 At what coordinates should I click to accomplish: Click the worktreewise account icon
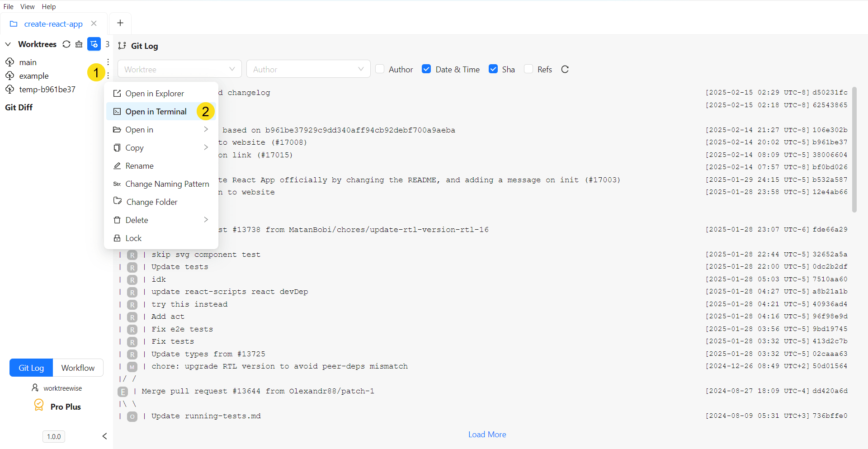click(x=35, y=388)
